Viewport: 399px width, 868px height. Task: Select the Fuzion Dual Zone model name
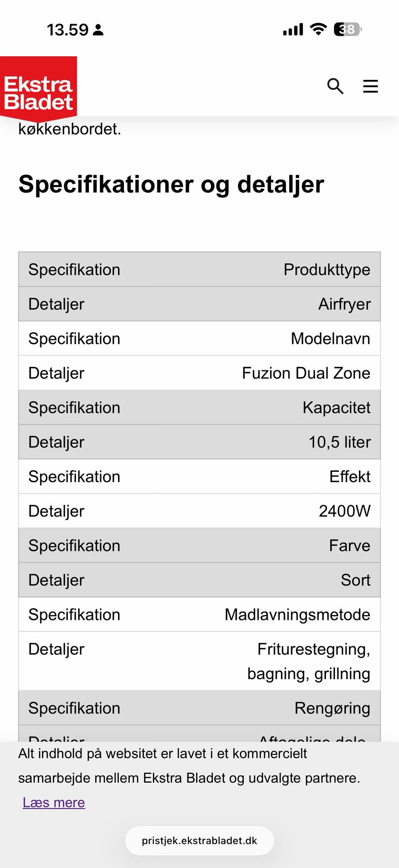click(x=306, y=373)
